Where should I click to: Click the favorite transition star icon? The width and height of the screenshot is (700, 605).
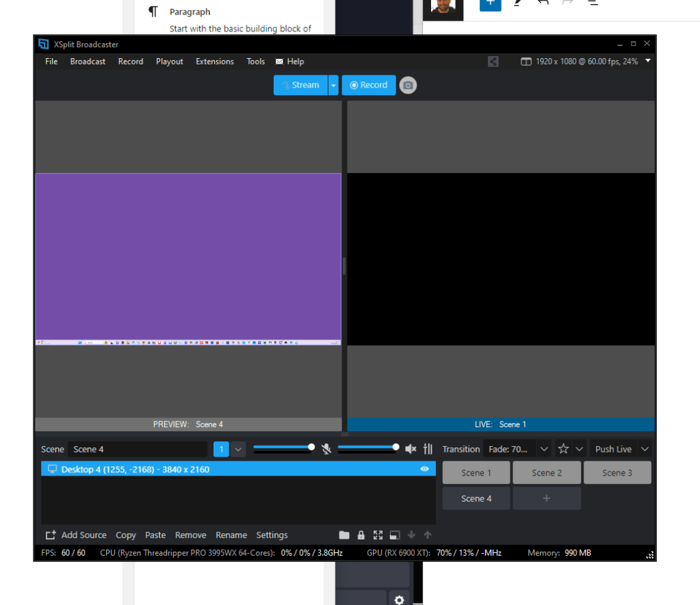pyautogui.click(x=563, y=449)
